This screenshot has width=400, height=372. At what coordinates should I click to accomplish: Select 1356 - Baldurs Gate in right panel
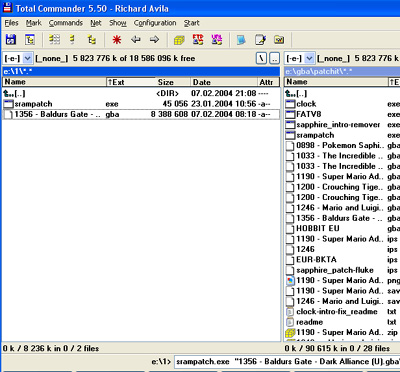click(x=342, y=218)
